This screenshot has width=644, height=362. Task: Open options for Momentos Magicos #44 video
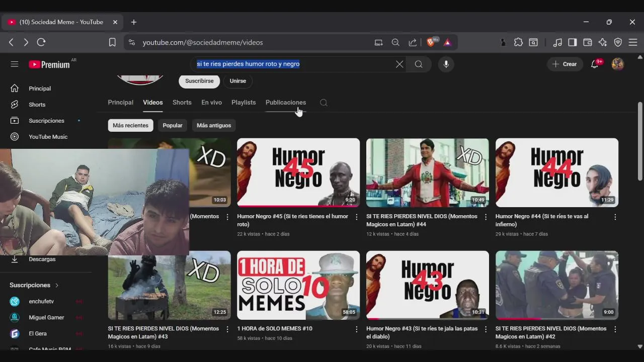click(486, 217)
